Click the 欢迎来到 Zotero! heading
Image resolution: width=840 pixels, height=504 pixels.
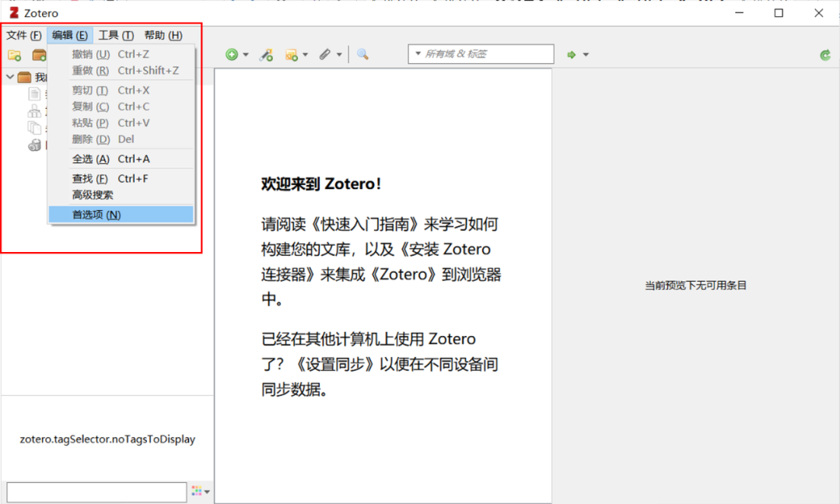(x=321, y=184)
